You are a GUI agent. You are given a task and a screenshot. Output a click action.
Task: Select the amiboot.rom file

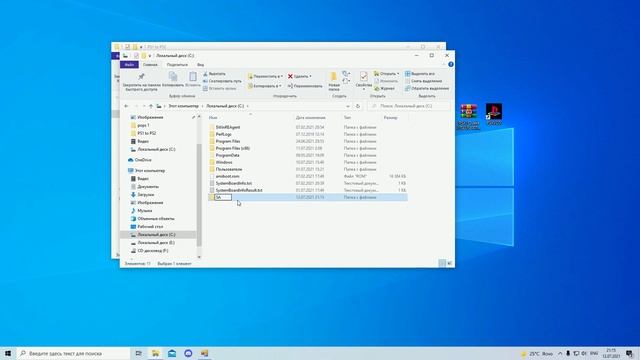(227, 176)
